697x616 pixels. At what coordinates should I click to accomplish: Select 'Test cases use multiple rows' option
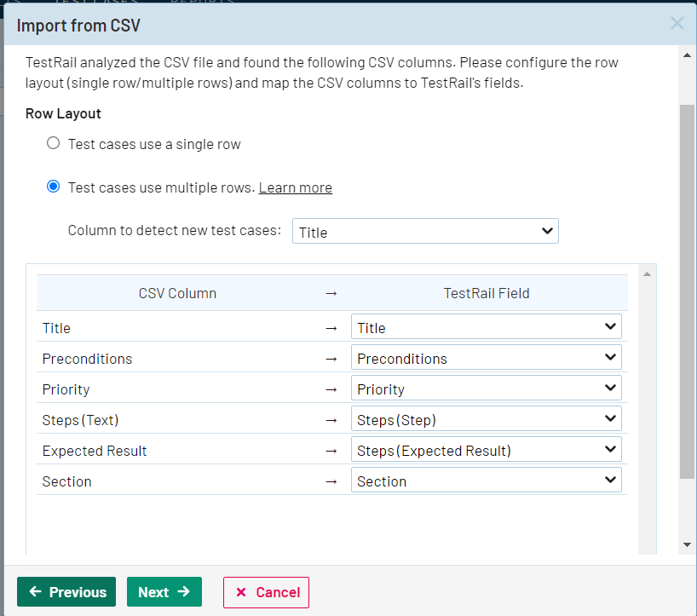click(x=54, y=187)
